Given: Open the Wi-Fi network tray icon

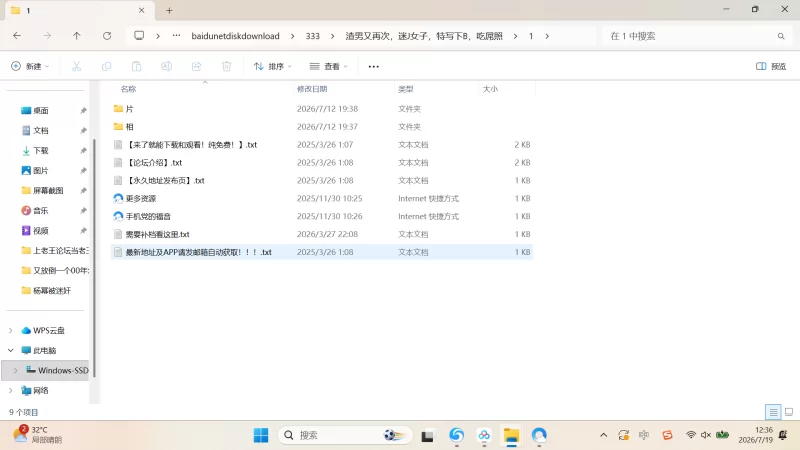Looking at the screenshot, I should coord(691,435).
